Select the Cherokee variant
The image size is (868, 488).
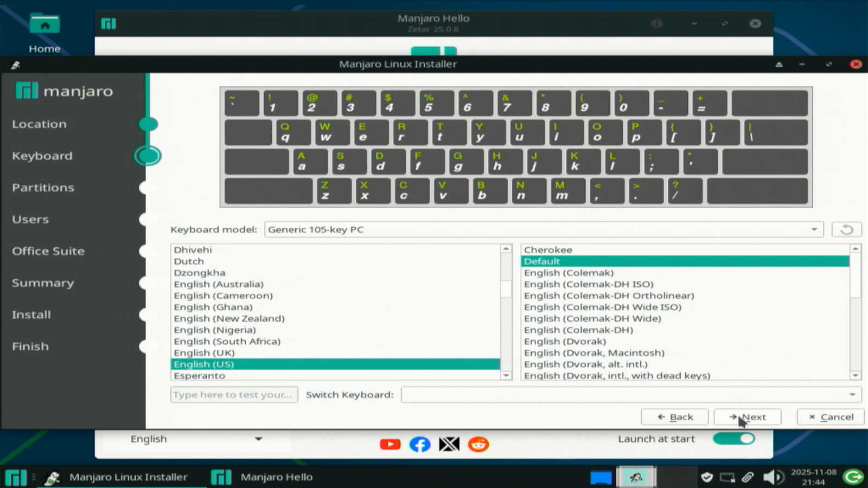pos(685,250)
